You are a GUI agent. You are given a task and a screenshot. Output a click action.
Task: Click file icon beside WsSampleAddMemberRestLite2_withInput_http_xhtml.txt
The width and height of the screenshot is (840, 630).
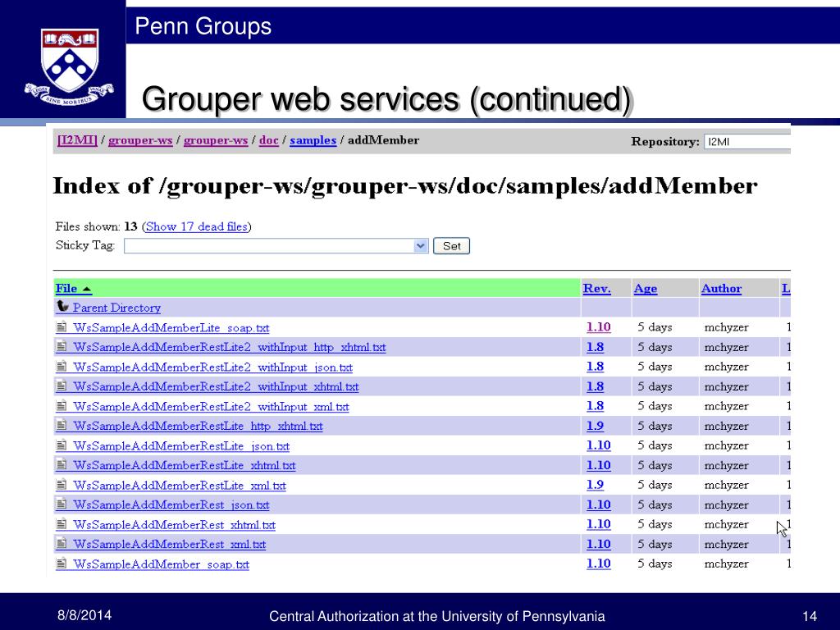[x=62, y=346]
